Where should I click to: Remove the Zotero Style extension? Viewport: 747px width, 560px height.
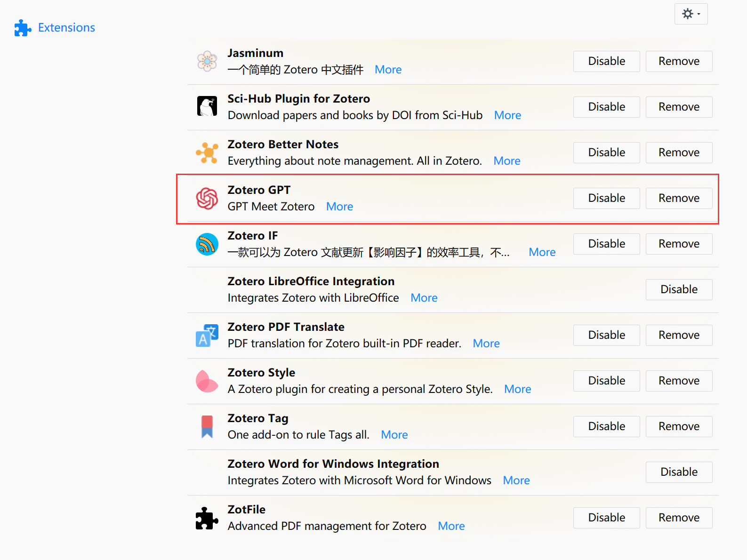[679, 381]
